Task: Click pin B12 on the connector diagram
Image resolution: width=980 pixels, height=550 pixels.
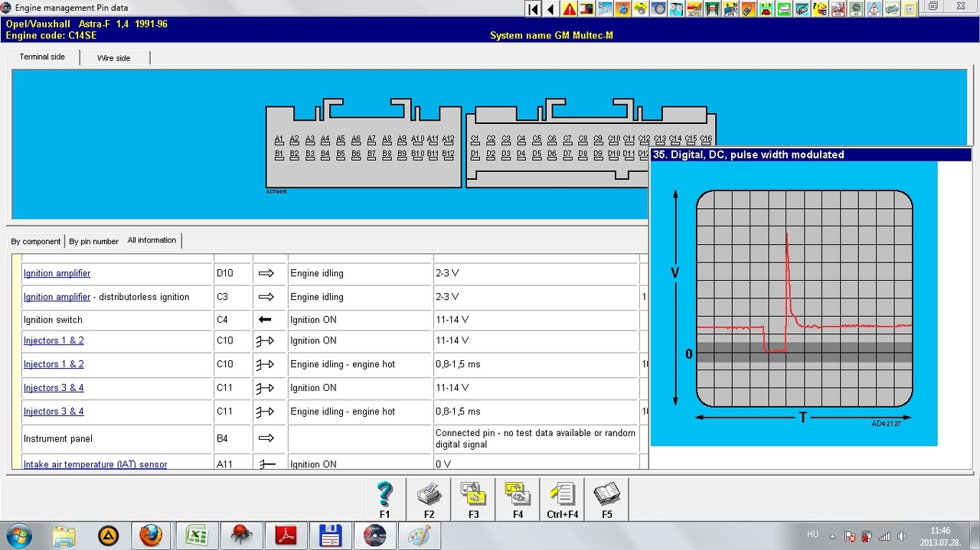Action: 449,154
